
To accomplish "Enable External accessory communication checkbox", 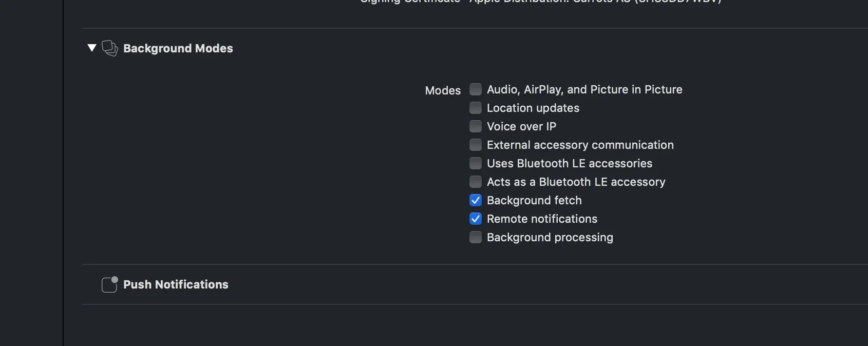I will (476, 145).
